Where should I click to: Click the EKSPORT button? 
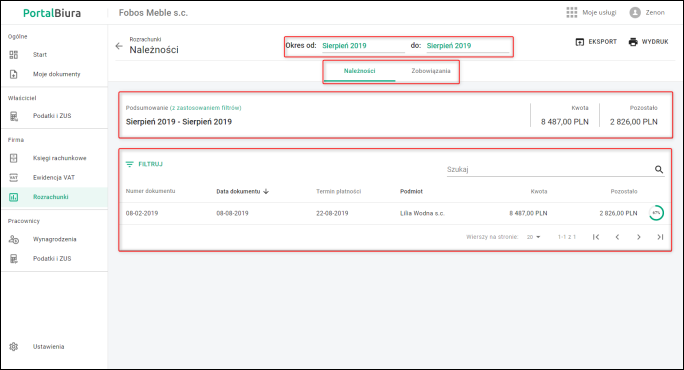click(x=596, y=42)
